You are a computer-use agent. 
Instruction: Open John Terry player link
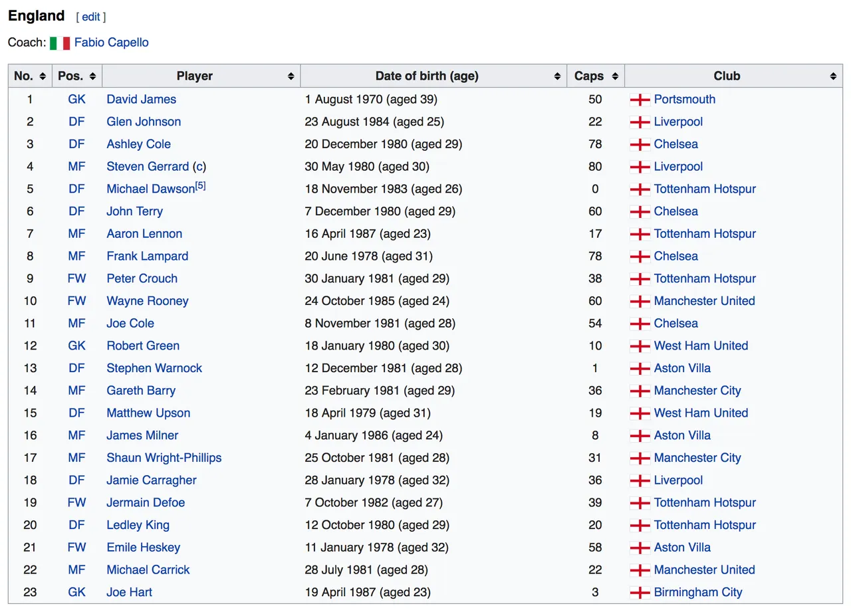coord(134,211)
